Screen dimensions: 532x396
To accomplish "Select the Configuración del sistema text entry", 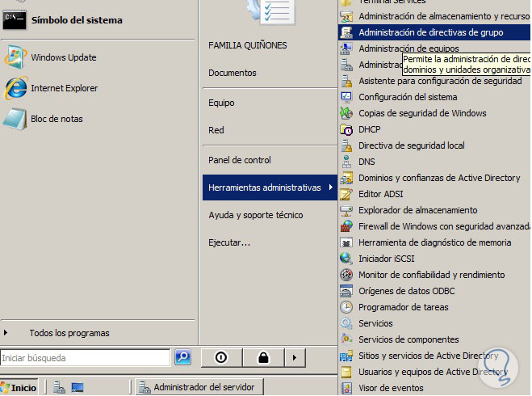I will 408,97.
